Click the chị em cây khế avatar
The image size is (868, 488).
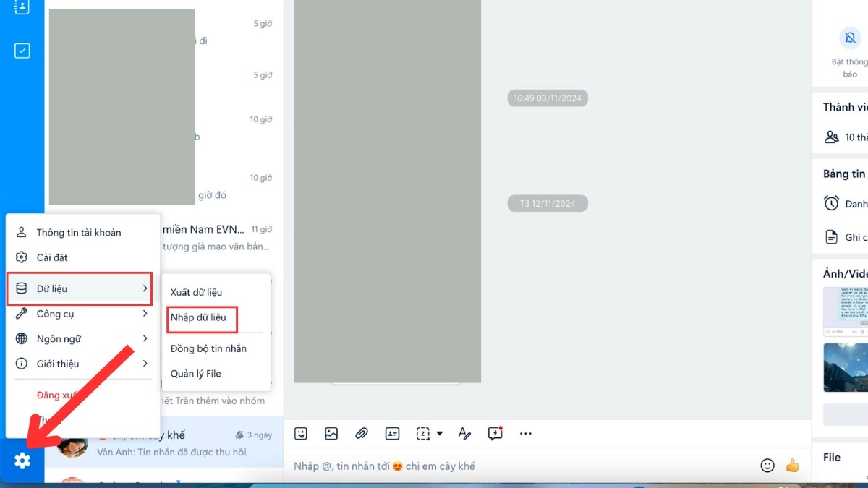click(72, 444)
